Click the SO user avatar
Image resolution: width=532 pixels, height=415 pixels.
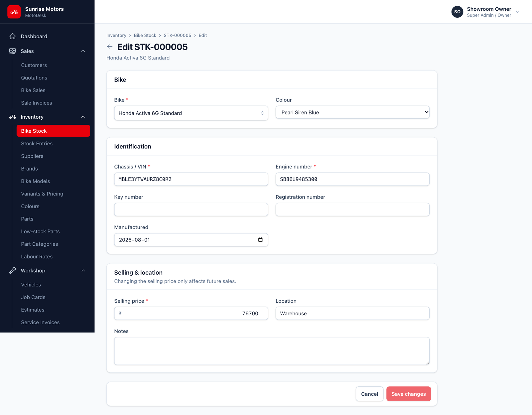pyautogui.click(x=457, y=12)
